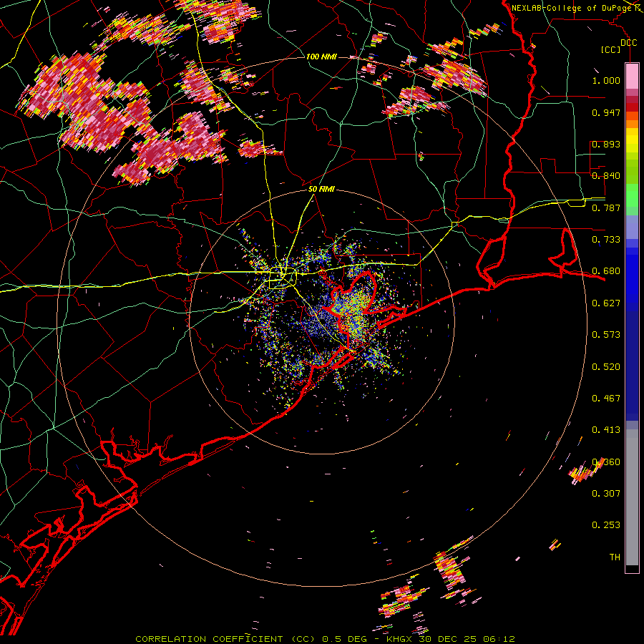Click the 0.573 color scale label
This screenshot has width=644, height=644.
(606, 335)
